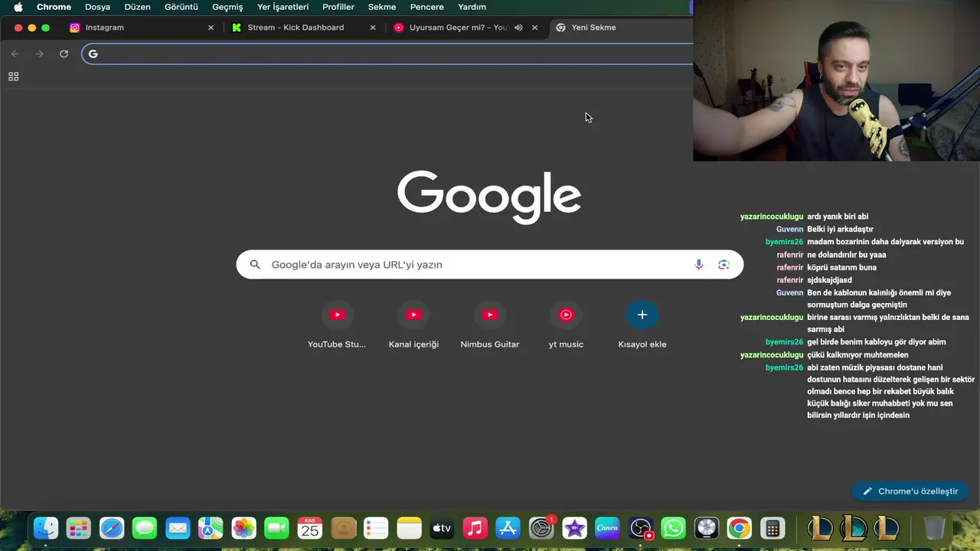
Task: Open the Sekme menu
Action: 382,7
